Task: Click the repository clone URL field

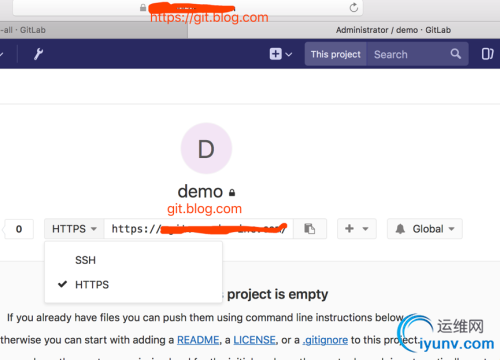Action: pyautogui.click(x=199, y=229)
